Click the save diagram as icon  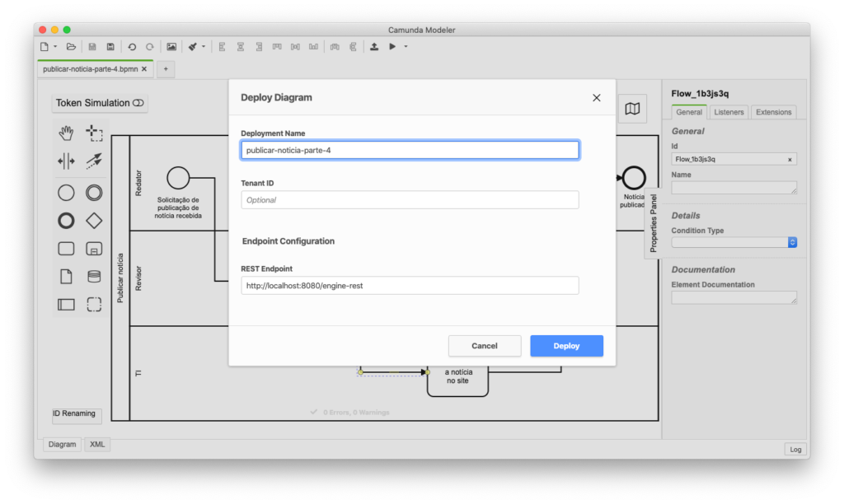click(110, 47)
